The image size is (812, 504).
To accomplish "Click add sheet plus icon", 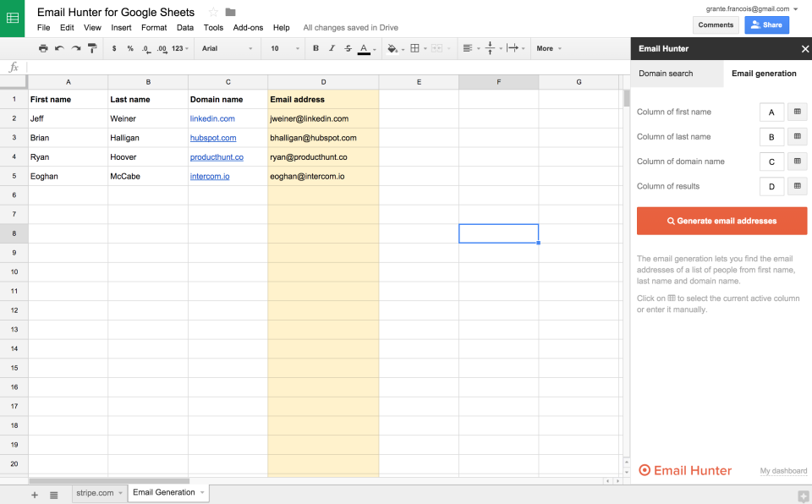I will pos(35,495).
